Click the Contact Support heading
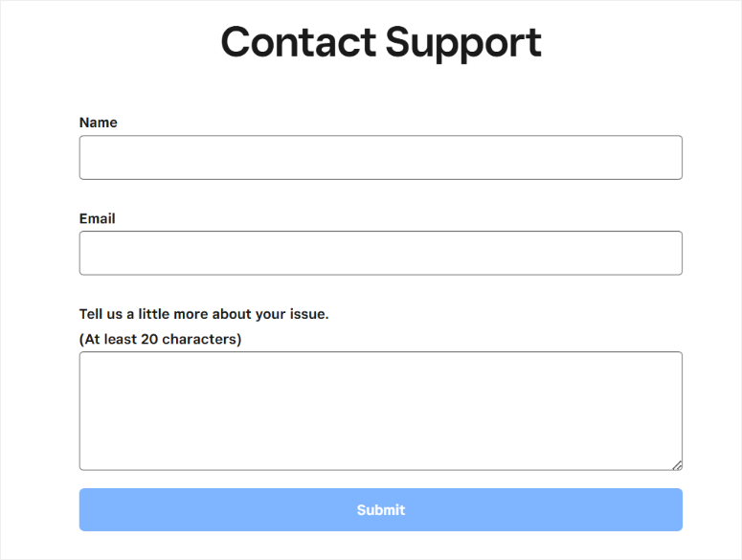742x560 pixels. (381, 42)
